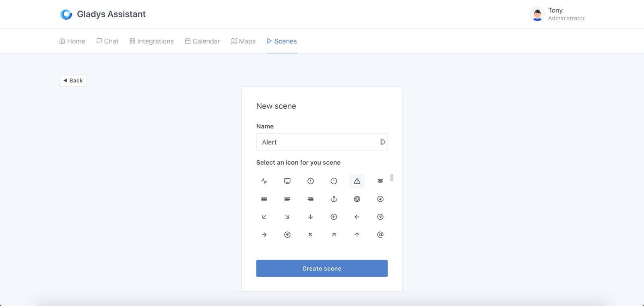Viewport: 644px width, 306px height.
Task: Pick the circled up arrow icon
Action: (287, 235)
